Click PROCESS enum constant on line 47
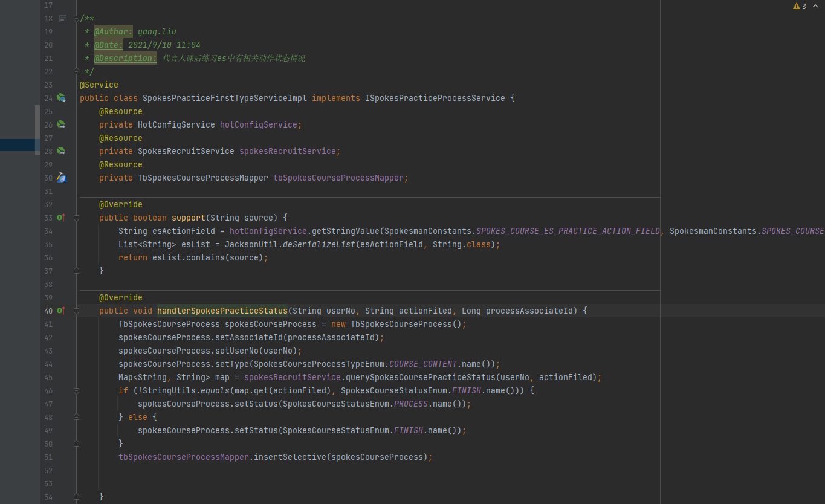The width and height of the screenshot is (825, 504). pyautogui.click(x=411, y=404)
